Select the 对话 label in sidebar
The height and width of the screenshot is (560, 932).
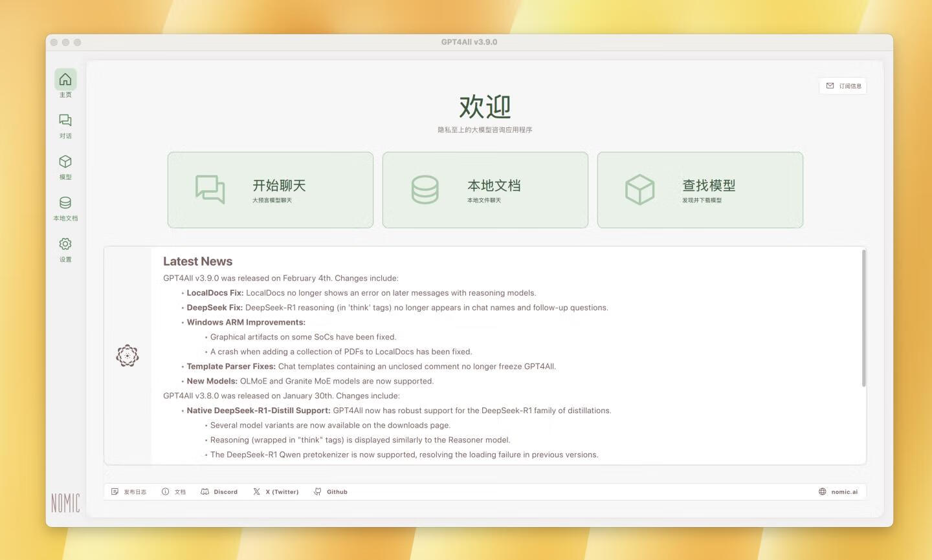(x=65, y=136)
